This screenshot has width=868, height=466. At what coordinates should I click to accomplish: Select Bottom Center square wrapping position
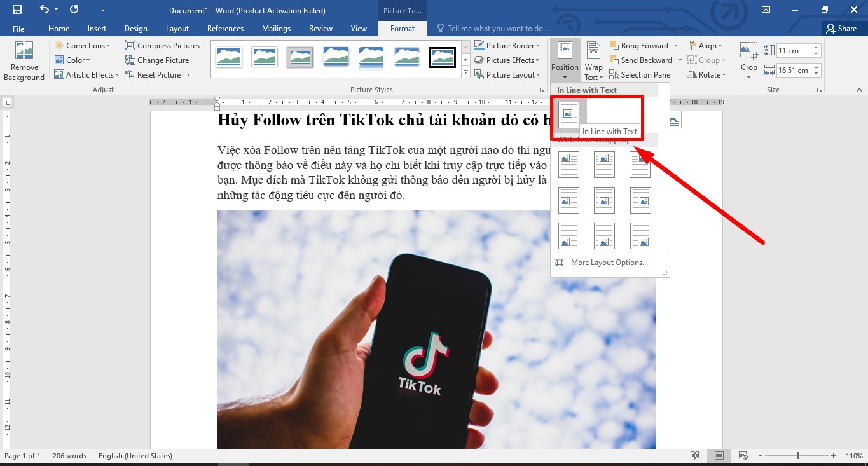click(x=604, y=236)
